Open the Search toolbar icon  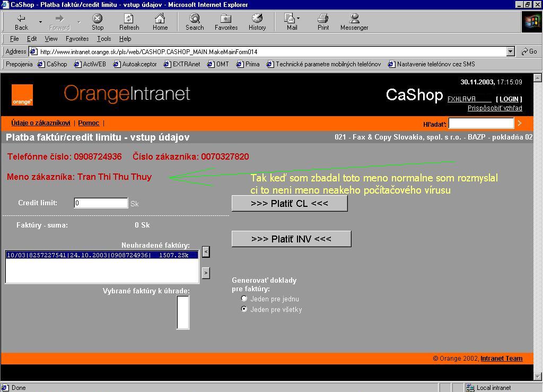(x=195, y=22)
